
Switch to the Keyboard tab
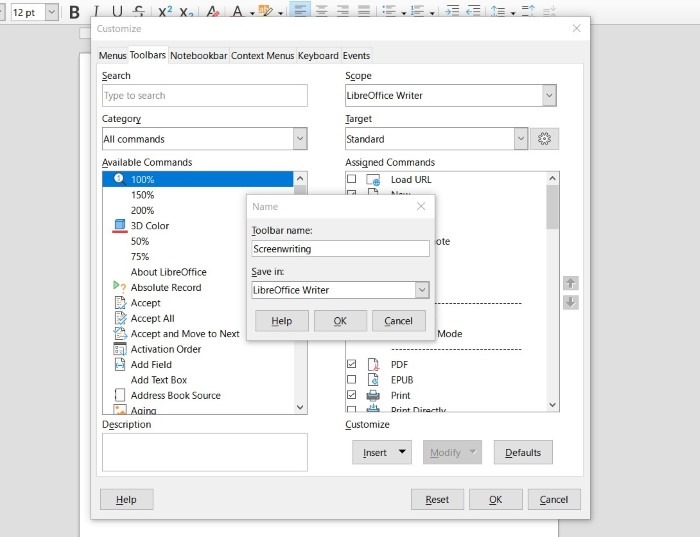318,56
